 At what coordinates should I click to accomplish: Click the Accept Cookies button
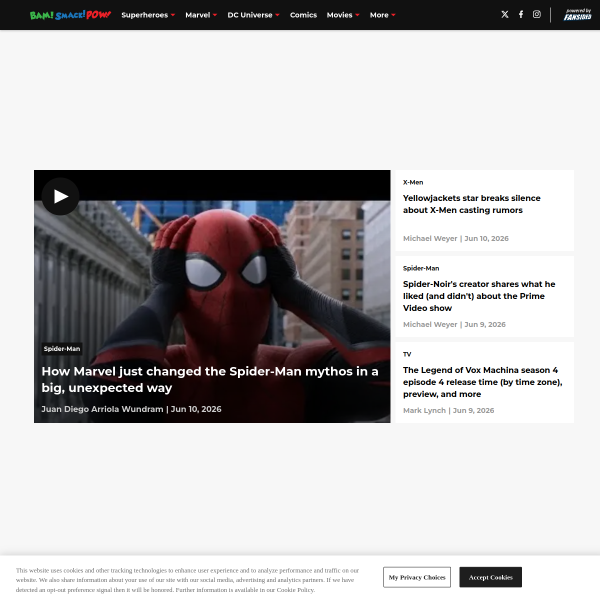pyautogui.click(x=490, y=577)
